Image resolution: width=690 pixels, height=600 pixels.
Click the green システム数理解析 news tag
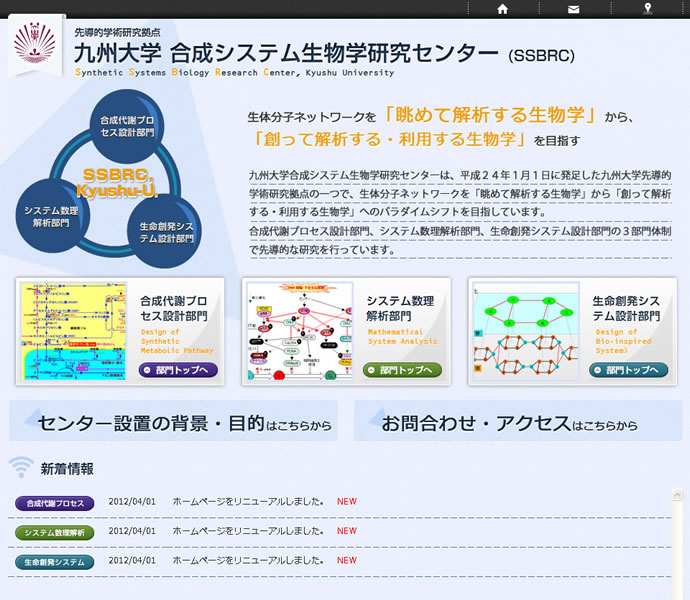click(x=55, y=532)
